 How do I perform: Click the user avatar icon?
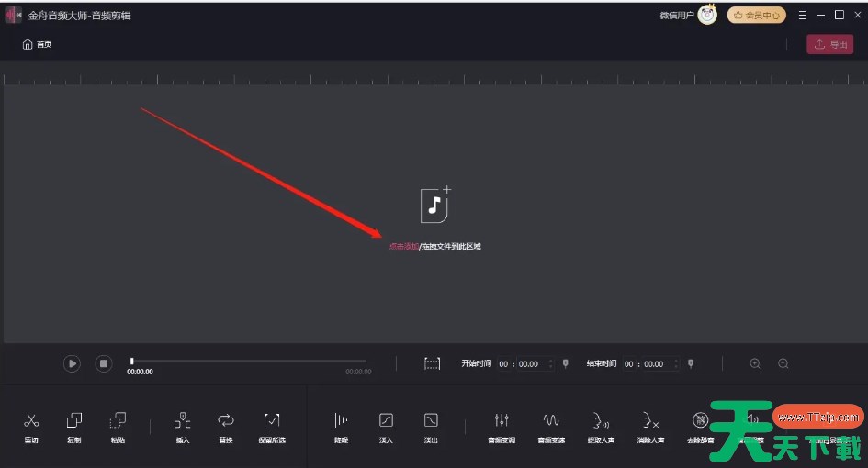[x=707, y=15]
